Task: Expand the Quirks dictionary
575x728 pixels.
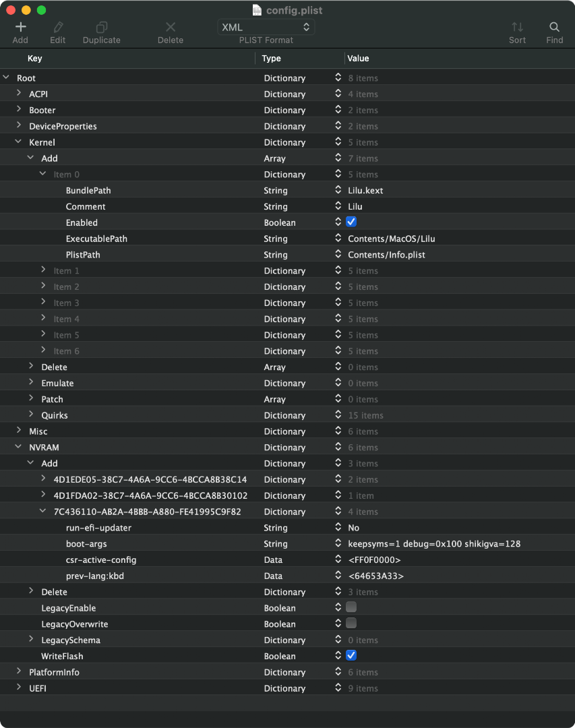Action: pos(31,415)
